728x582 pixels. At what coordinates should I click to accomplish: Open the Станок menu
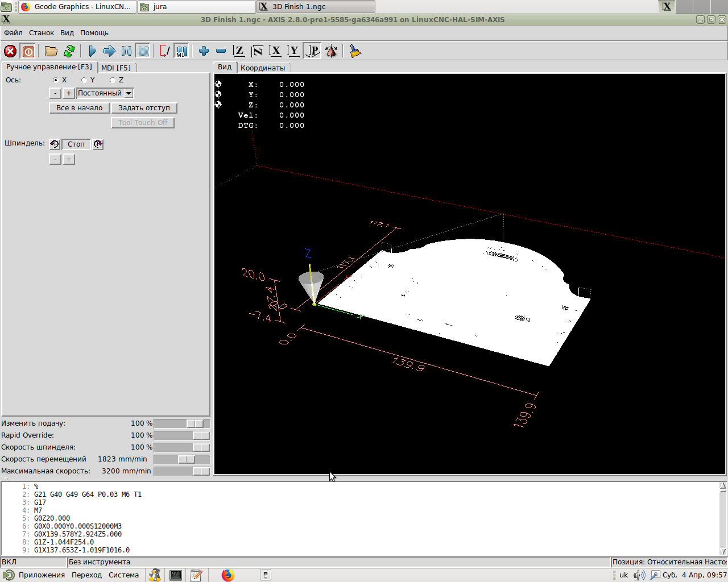click(42, 33)
